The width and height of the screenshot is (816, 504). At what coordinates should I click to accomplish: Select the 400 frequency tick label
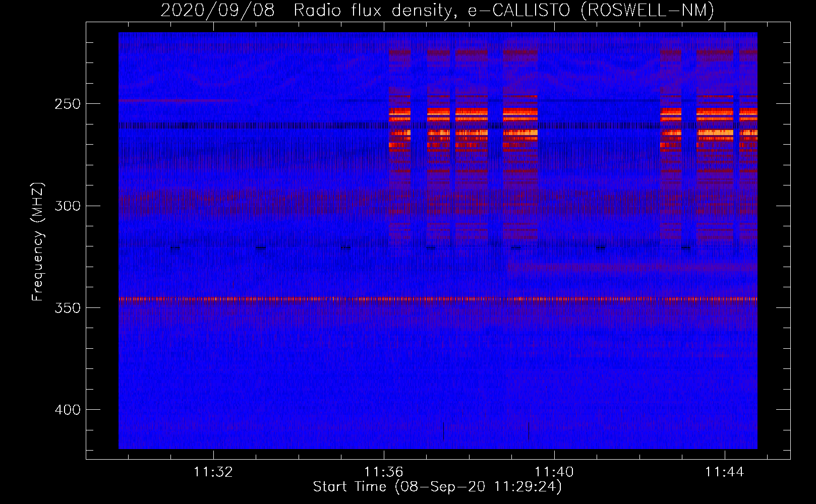(68, 410)
